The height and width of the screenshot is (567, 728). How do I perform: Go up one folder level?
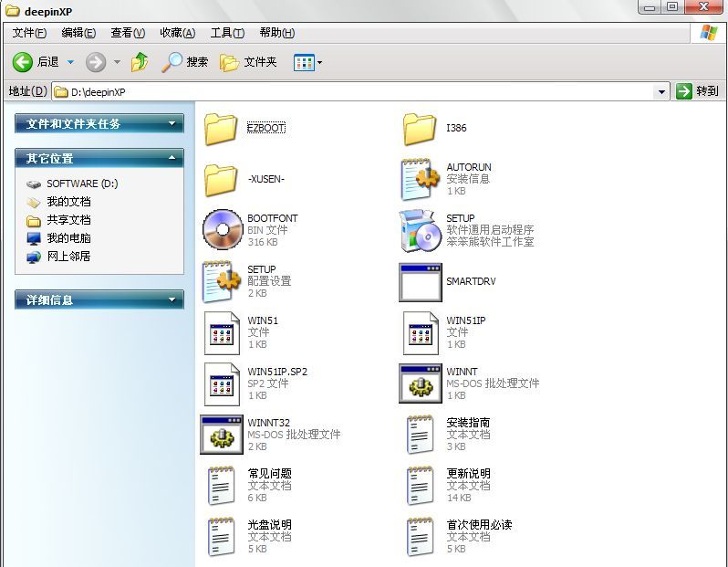[x=140, y=62]
